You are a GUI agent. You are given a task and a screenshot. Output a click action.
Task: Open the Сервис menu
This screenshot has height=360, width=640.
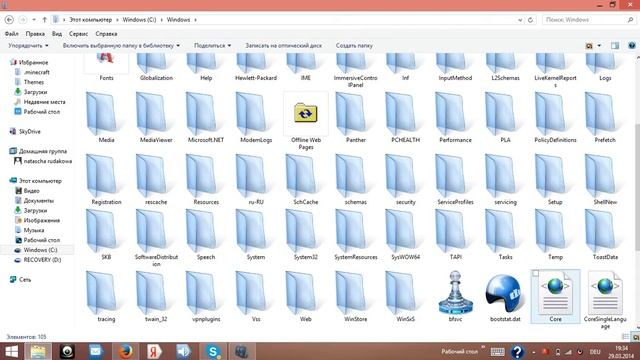(78, 34)
